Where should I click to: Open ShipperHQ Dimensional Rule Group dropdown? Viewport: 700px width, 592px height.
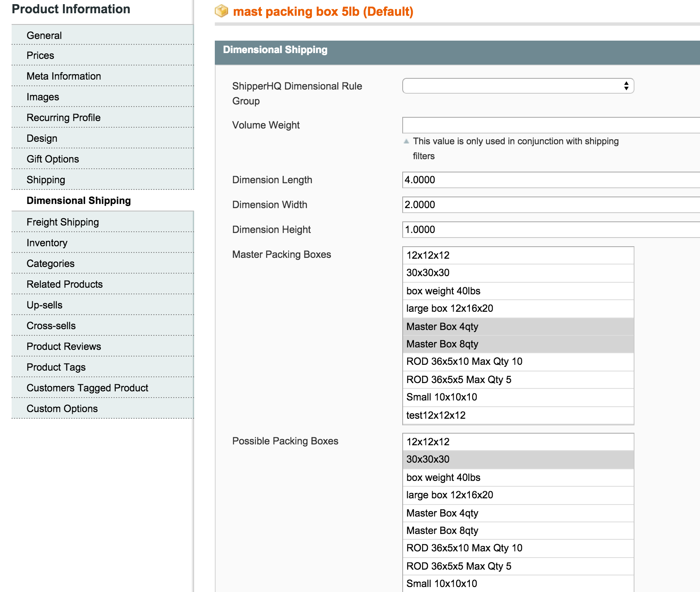[518, 86]
